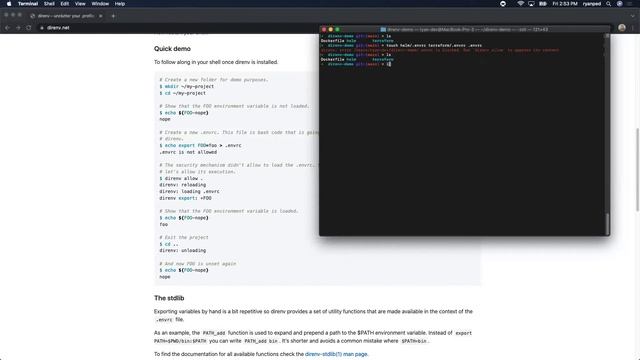Expand the tab search chevron in browser
The height and width of the screenshot is (360, 640).
633,16
